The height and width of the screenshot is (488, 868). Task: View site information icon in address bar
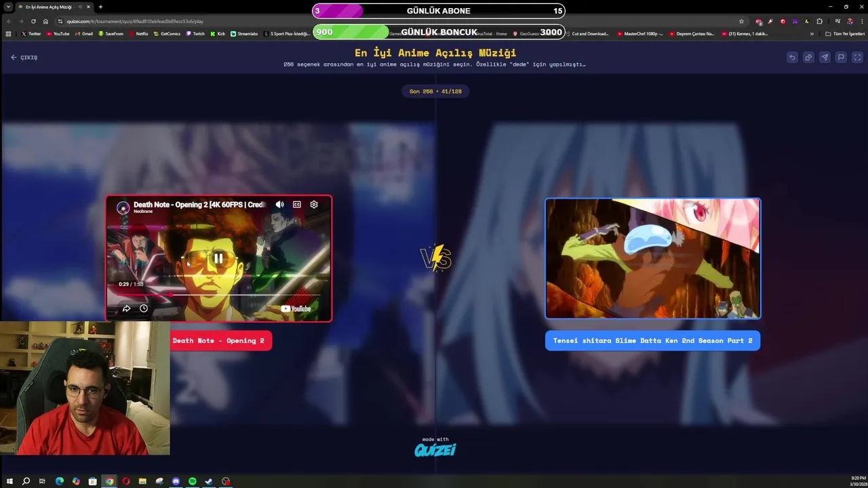point(60,21)
